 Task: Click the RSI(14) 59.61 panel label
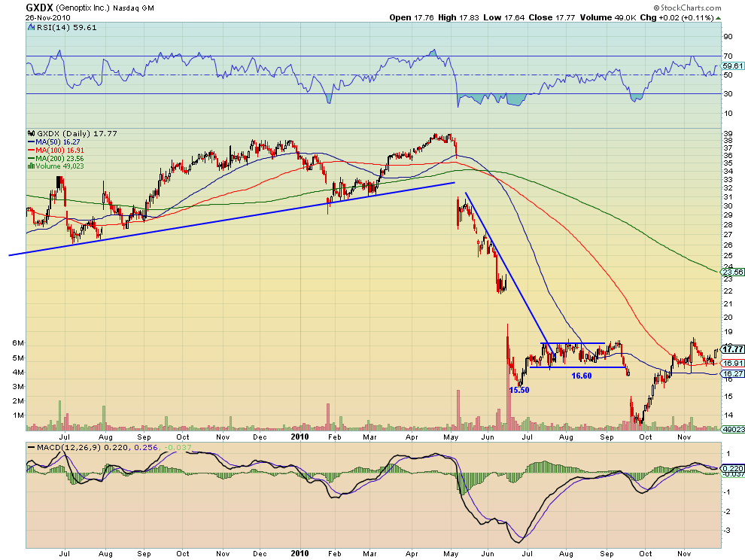coord(66,28)
